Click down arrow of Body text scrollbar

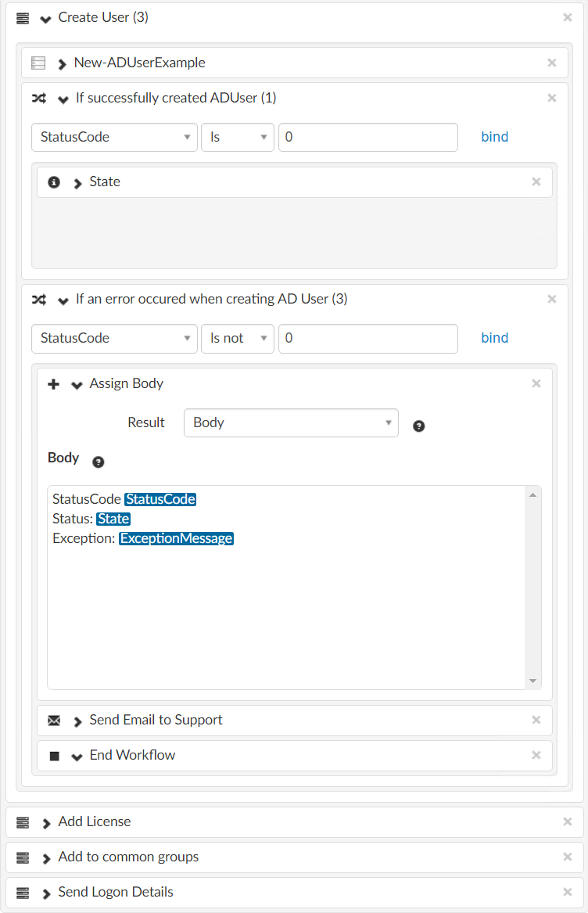[x=533, y=681]
